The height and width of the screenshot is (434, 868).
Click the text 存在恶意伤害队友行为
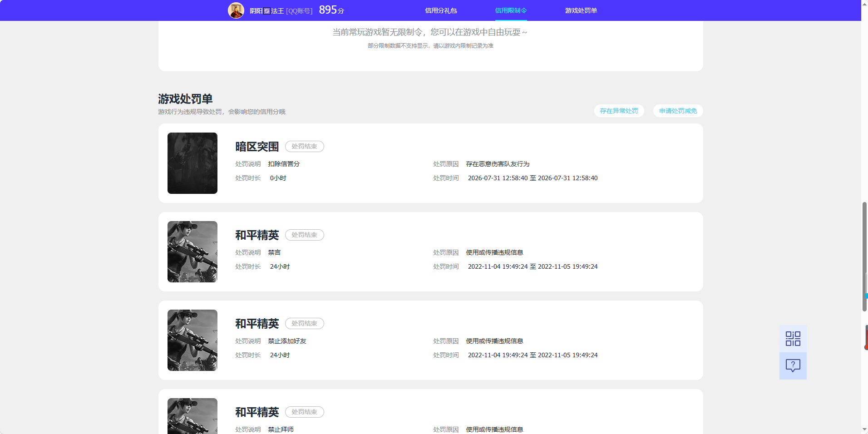click(498, 164)
